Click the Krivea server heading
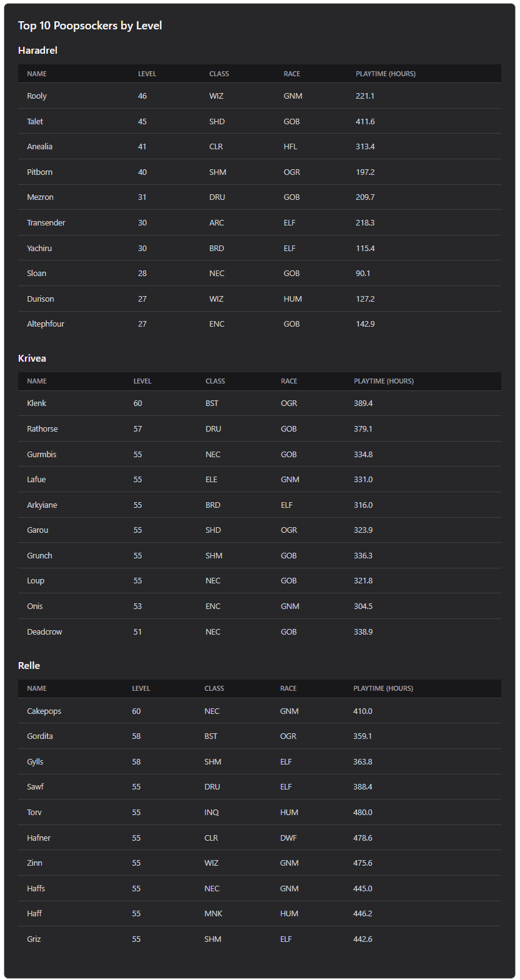 pyautogui.click(x=32, y=359)
